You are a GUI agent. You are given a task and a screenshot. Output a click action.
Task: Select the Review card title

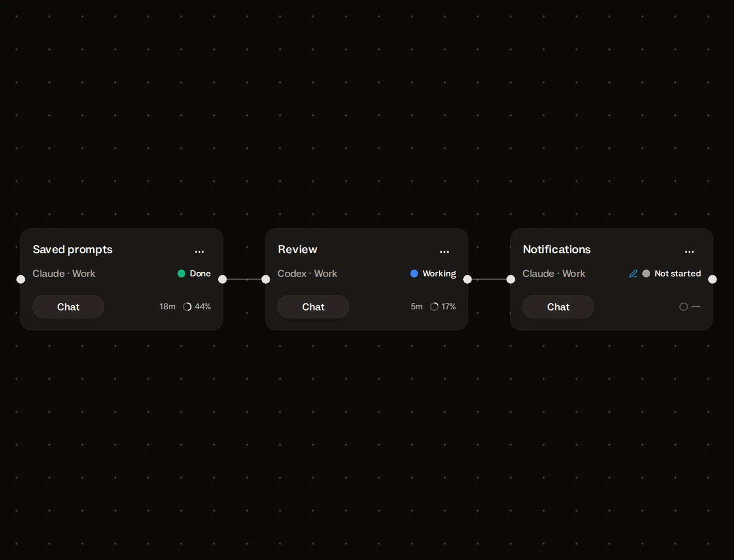click(x=298, y=250)
